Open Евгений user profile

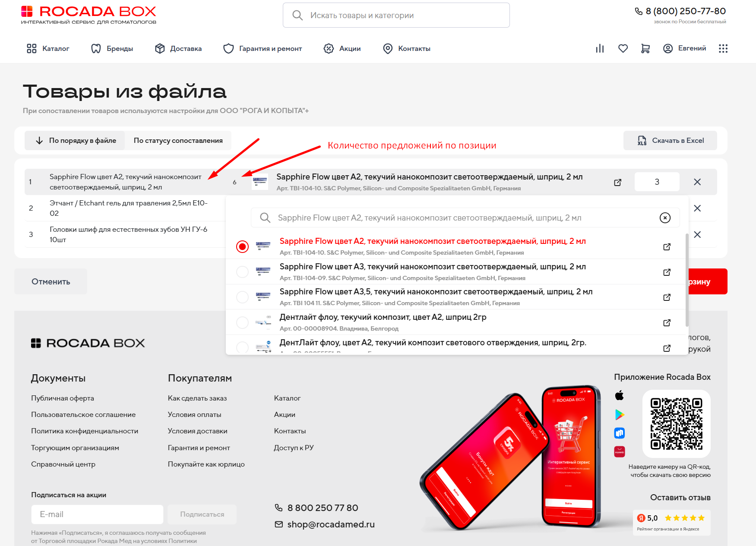(684, 48)
